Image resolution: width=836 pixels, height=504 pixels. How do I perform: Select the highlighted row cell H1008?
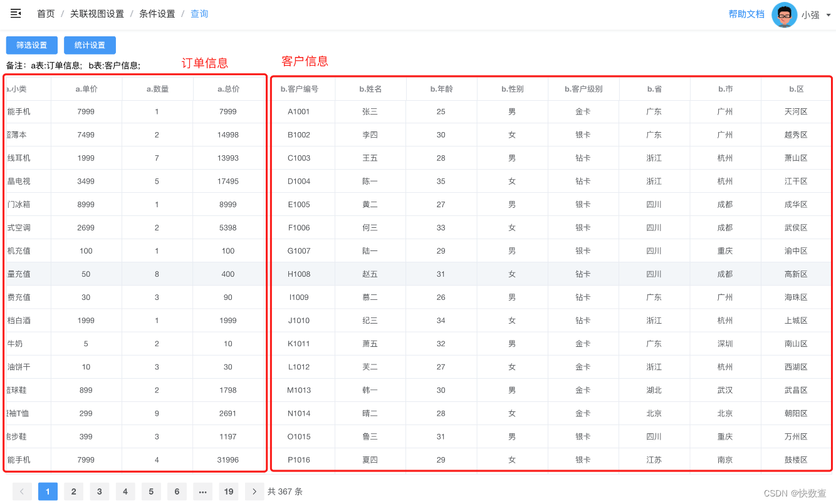coord(299,274)
